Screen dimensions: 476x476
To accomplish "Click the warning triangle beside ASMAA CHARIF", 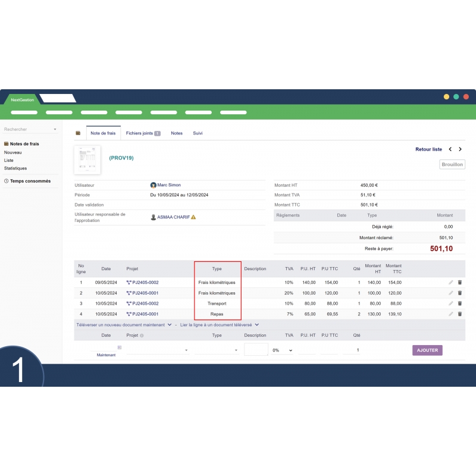I will 193,217.
